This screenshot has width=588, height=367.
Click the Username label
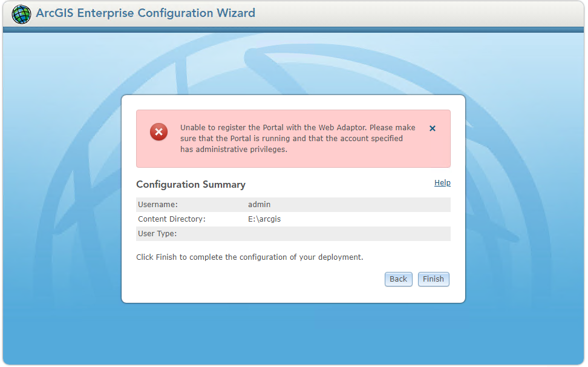(158, 205)
